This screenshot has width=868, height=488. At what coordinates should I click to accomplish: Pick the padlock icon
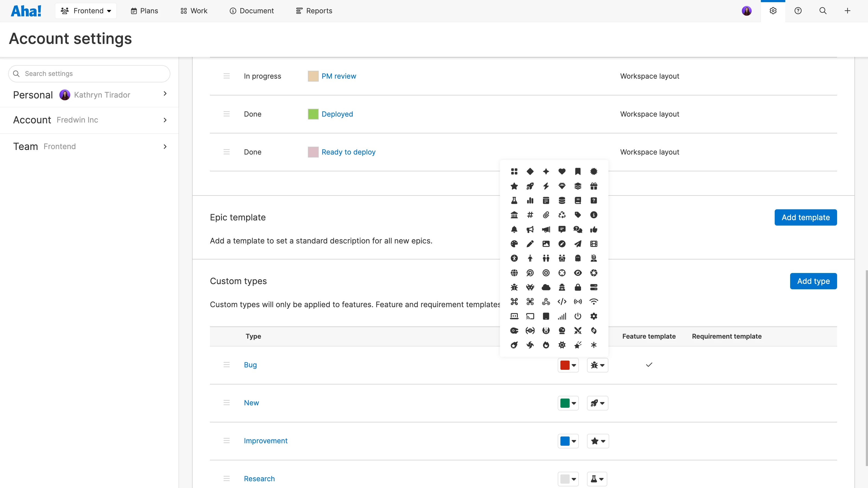tap(577, 287)
